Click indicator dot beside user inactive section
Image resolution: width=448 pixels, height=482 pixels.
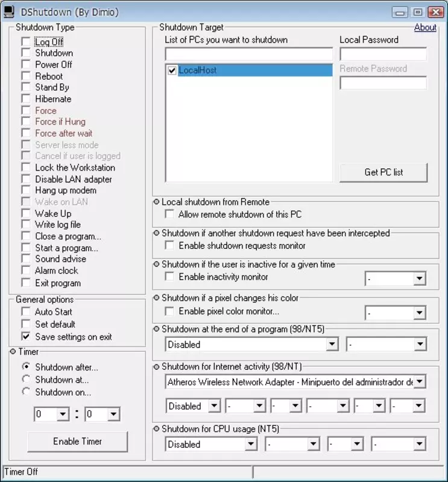tap(156, 264)
